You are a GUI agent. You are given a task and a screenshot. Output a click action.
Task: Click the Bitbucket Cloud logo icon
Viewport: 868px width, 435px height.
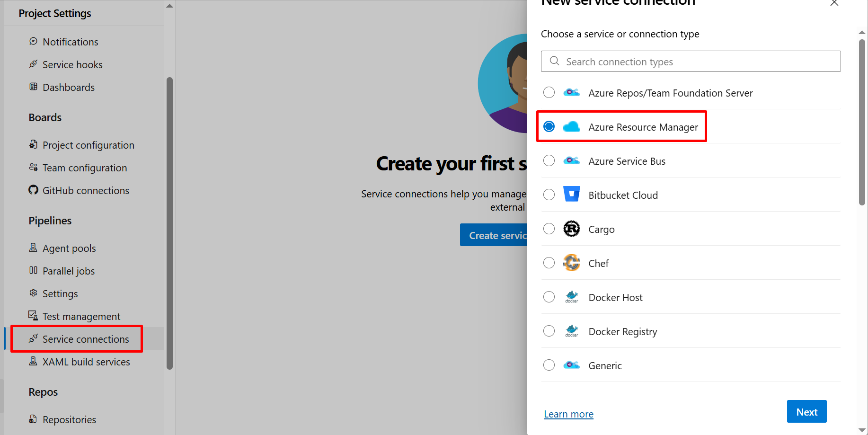[x=571, y=195]
